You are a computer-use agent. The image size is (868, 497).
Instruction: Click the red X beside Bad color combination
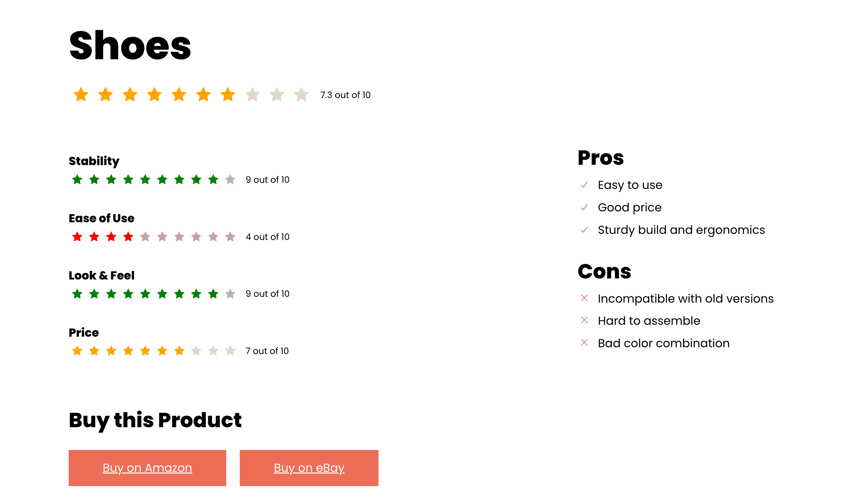[584, 343]
